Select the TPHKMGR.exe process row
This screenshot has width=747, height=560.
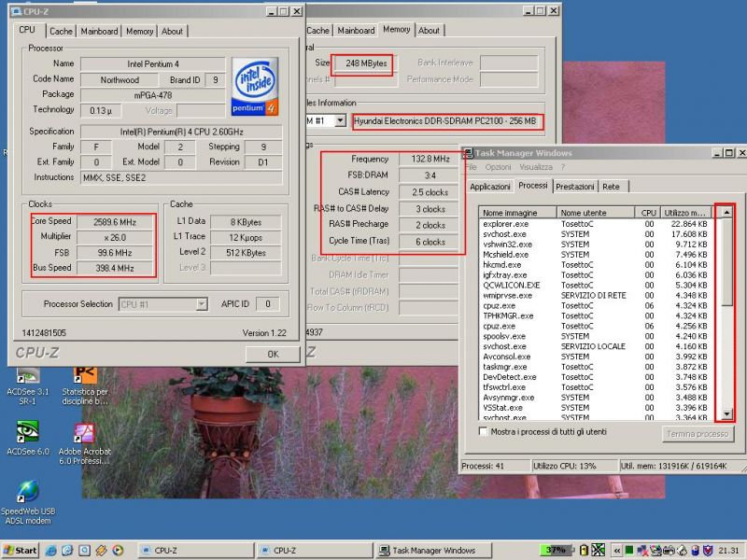(x=595, y=315)
